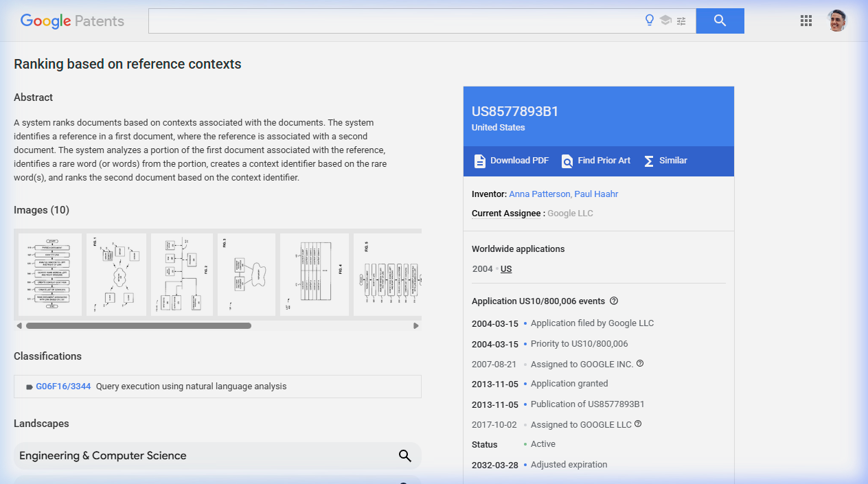Open inventor Paul Haahr link
The height and width of the screenshot is (484, 868).
(596, 194)
